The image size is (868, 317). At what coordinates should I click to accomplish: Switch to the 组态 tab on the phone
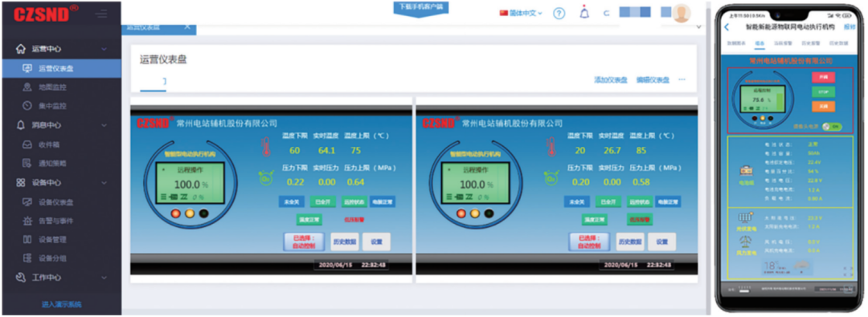pyautogui.click(x=759, y=43)
